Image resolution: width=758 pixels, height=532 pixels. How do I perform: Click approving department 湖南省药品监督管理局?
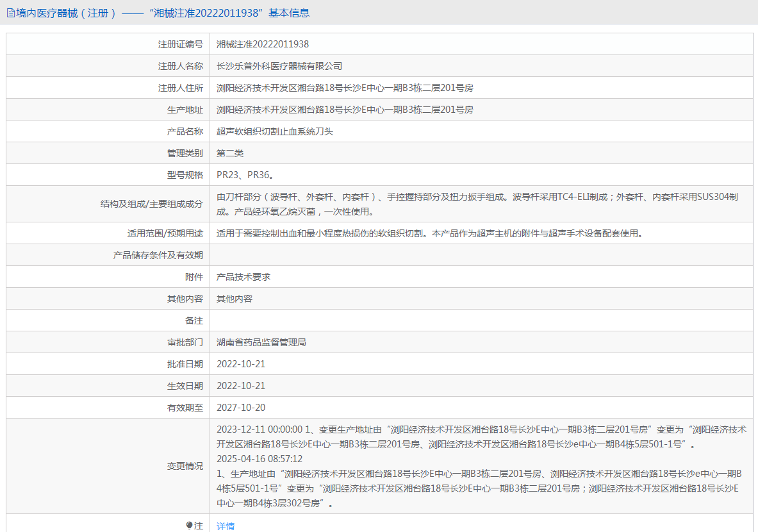pos(261,342)
